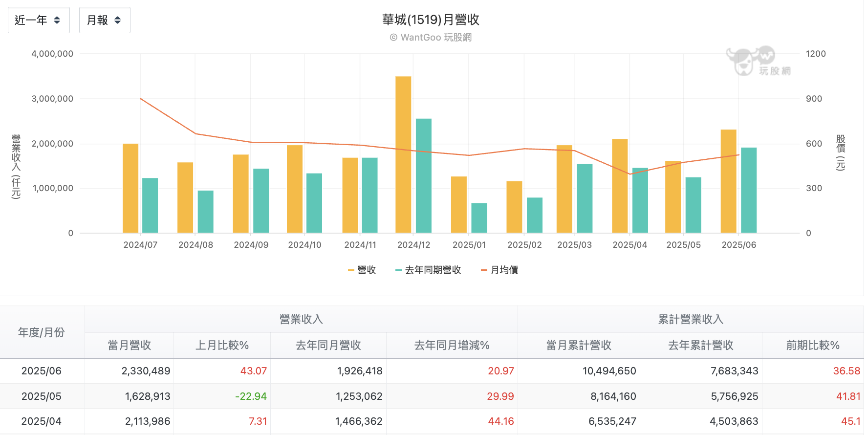Click the 2024/08 teal last-year bar
The image size is (868, 435).
[x=205, y=212]
